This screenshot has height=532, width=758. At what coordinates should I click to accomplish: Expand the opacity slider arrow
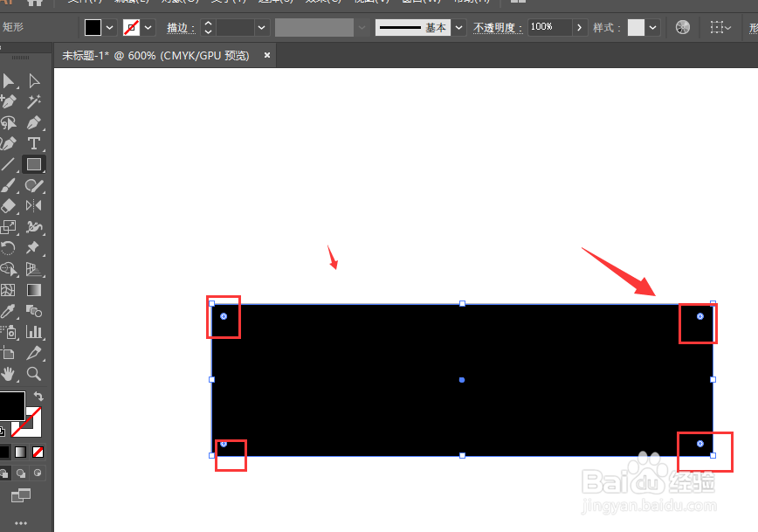click(579, 28)
